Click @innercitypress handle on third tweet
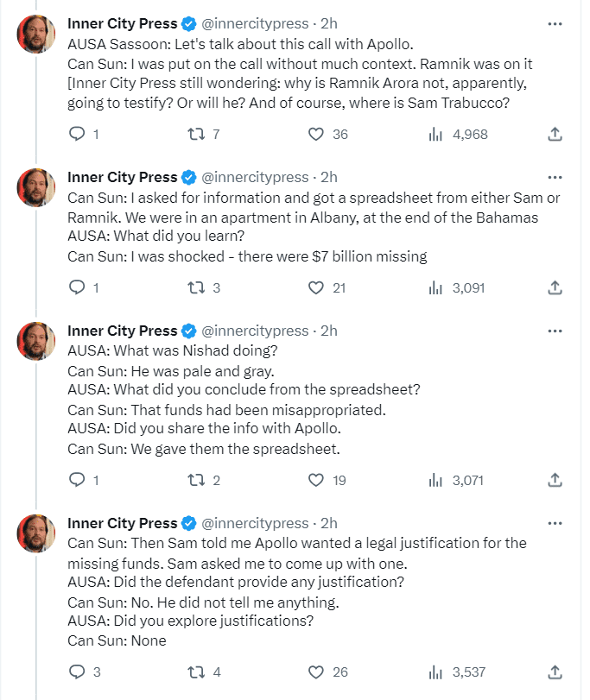The height and width of the screenshot is (700, 590). 255,331
